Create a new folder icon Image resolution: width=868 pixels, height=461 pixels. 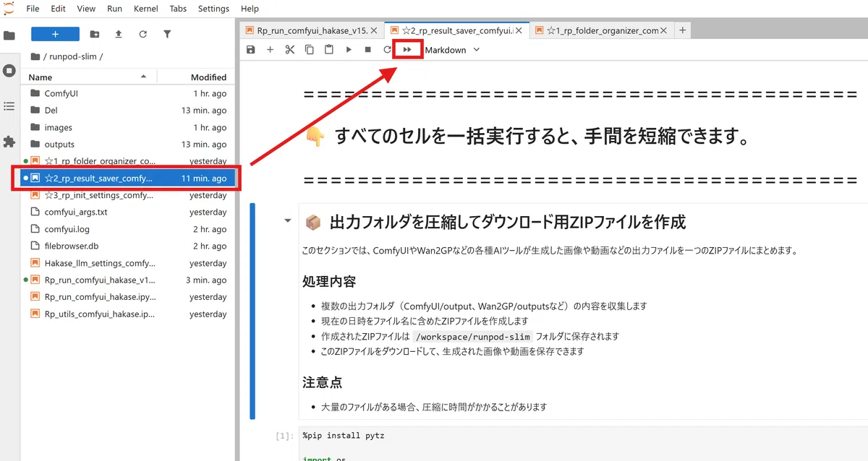(x=95, y=34)
